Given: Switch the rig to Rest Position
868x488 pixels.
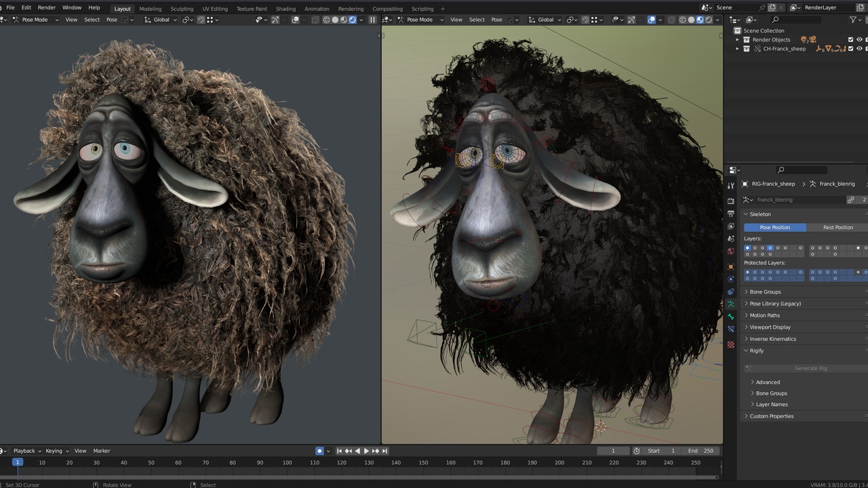Looking at the screenshot, I should (838, 227).
